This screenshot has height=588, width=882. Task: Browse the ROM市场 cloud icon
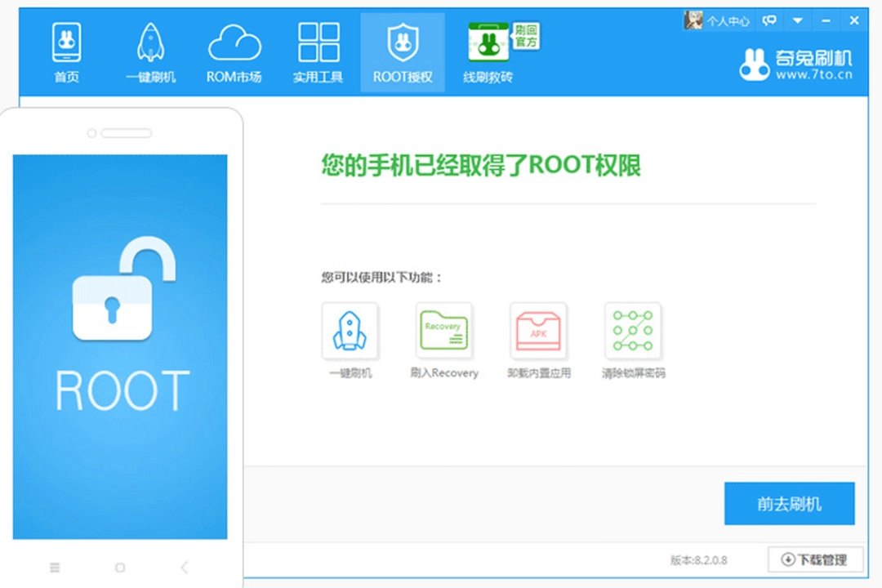click(x=234, y=51)
